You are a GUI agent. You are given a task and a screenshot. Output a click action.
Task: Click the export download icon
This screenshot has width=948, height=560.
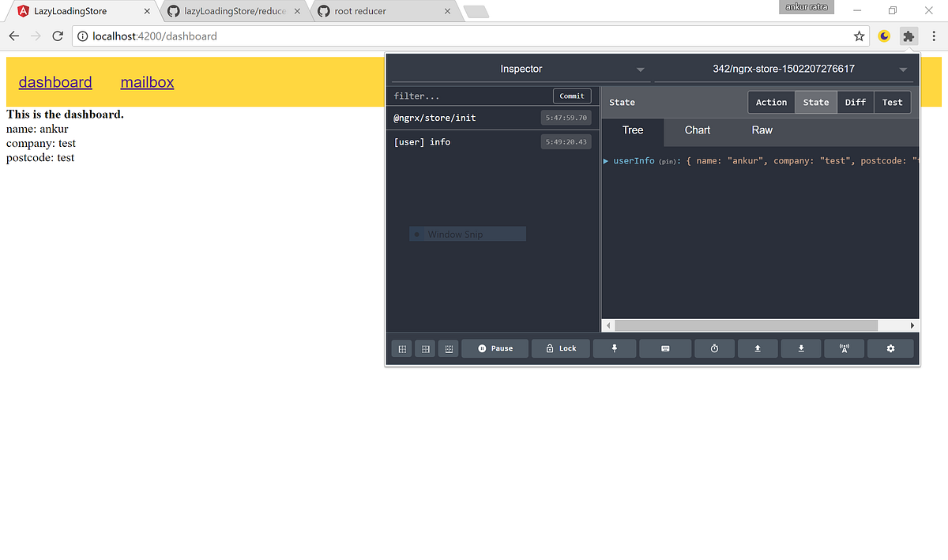pyautogui.click(x=801, y=348)
